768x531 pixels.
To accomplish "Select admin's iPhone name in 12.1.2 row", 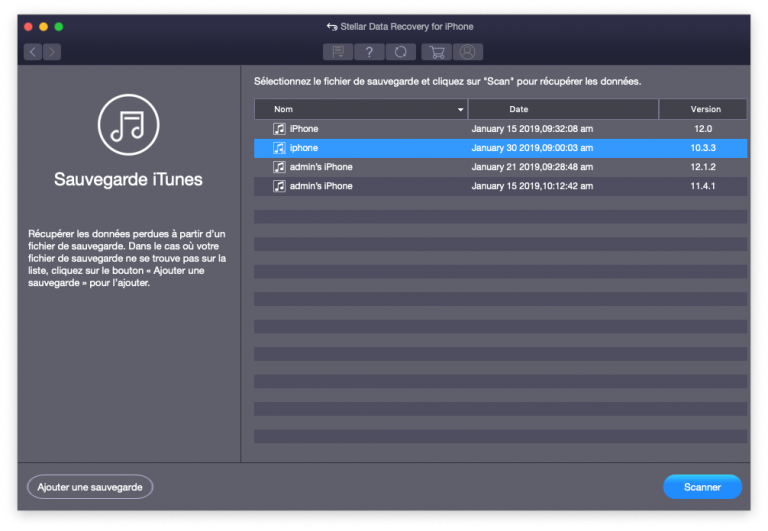I will pyautogui.click(x=321, y=167).
